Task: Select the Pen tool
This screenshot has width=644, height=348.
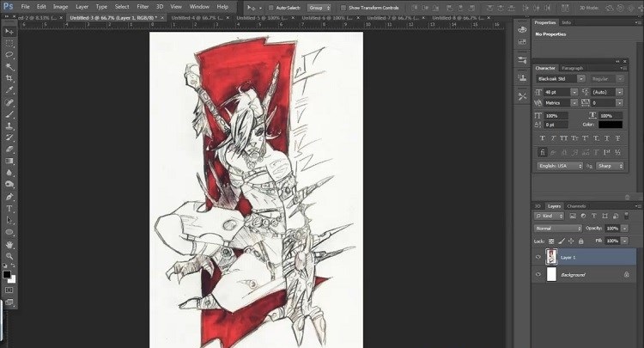Action: (x=9, y=197)
